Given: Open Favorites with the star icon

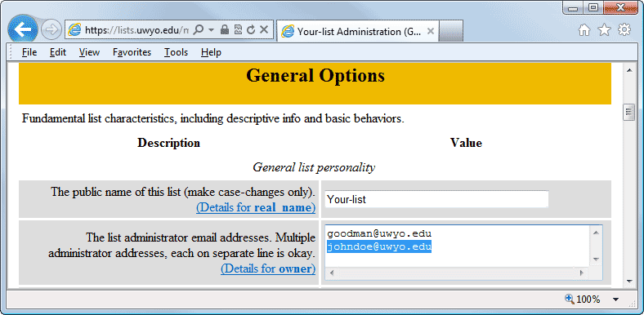Looking at the screenshot, I should pos(604,29).
